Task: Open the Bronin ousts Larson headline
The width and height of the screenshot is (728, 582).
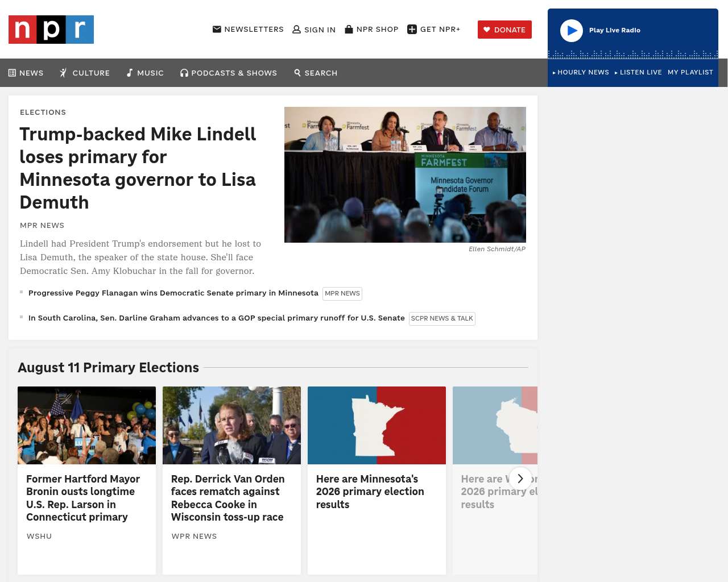Action: [83, 498]
